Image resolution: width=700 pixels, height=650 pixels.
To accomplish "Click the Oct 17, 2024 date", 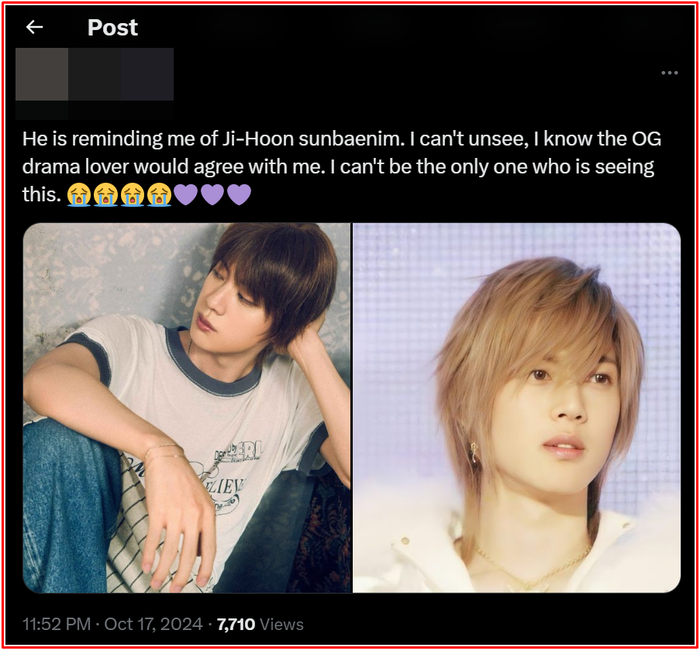I will [x=154, y=624].
